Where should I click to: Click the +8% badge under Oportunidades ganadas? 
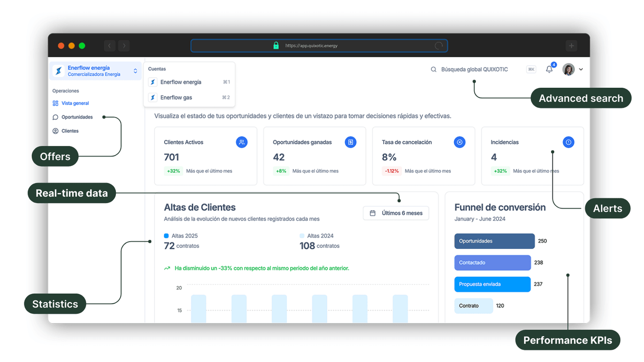(281, 171)
